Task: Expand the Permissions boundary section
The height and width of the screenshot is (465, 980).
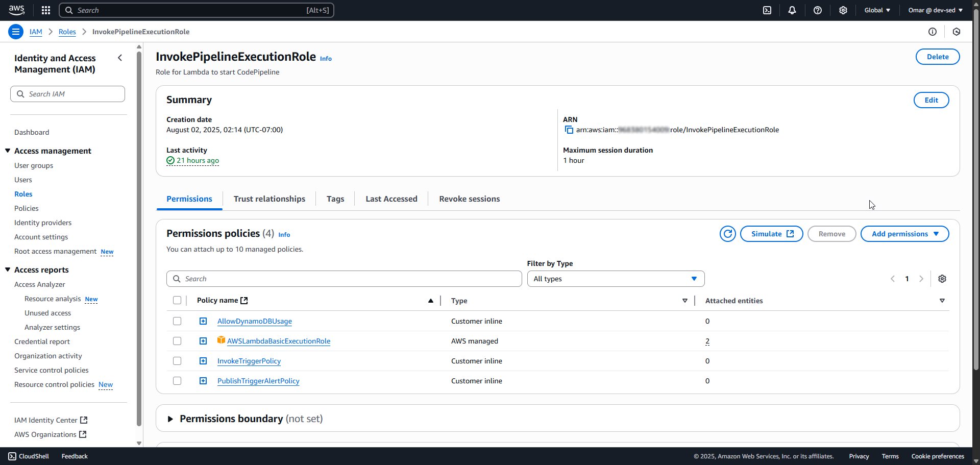Action: click(x=170, y=419)
